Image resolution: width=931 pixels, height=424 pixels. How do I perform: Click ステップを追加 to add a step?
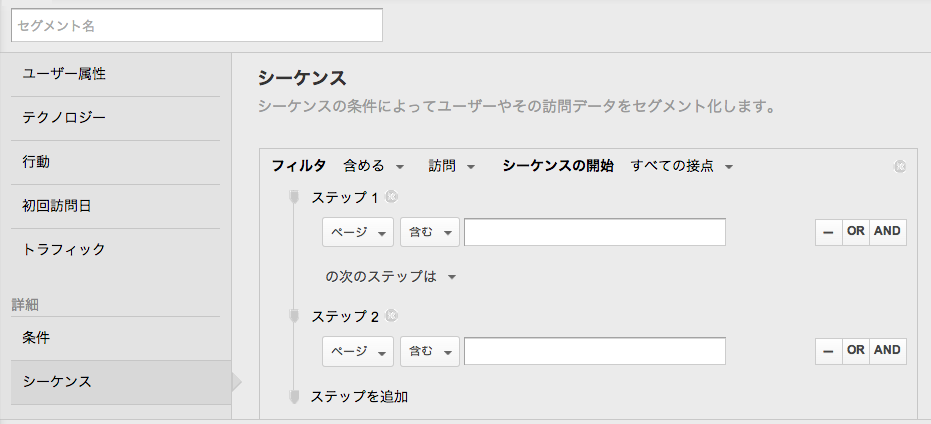point(359,397)
